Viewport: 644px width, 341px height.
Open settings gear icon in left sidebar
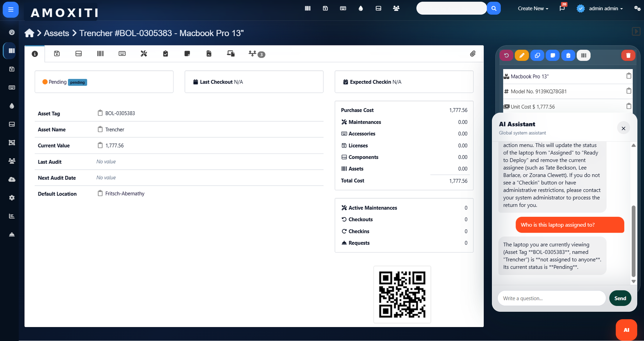tap(12, 198)
